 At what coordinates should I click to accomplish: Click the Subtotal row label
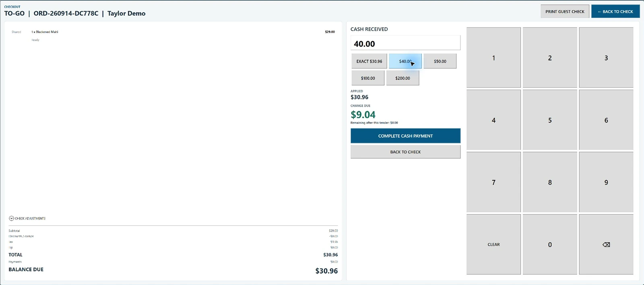click(x=14, y=231)
